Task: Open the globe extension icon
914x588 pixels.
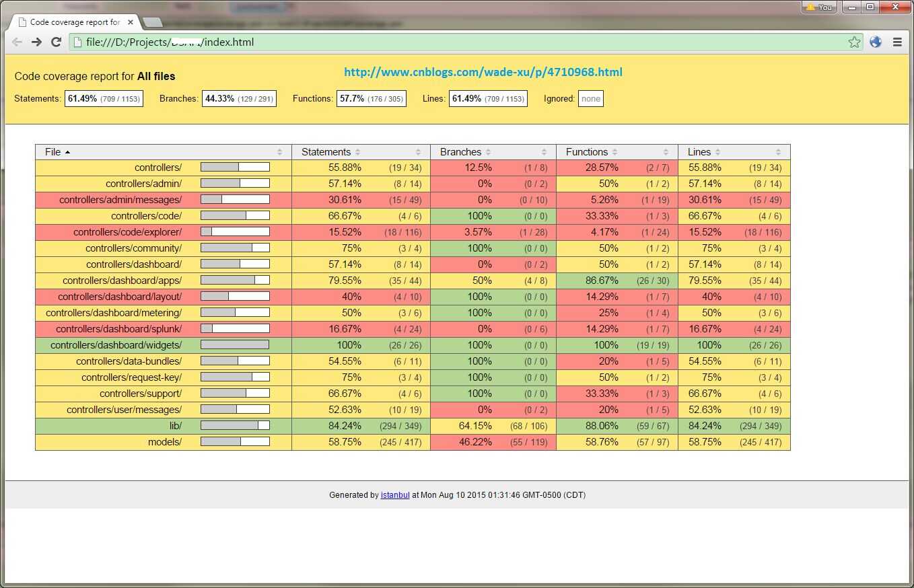Action: point(876,42)
